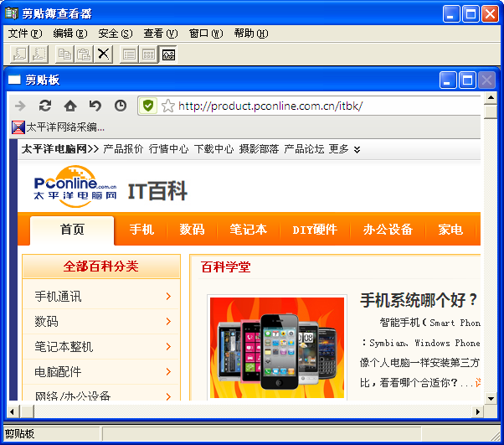Open the 摄影部落 link
The width and height of the screenshot is (504, 445).
tap(259, 149)
